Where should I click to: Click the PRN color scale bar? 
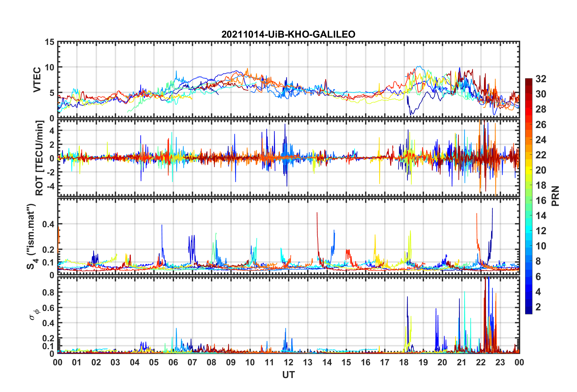click(x=529, y=196)
